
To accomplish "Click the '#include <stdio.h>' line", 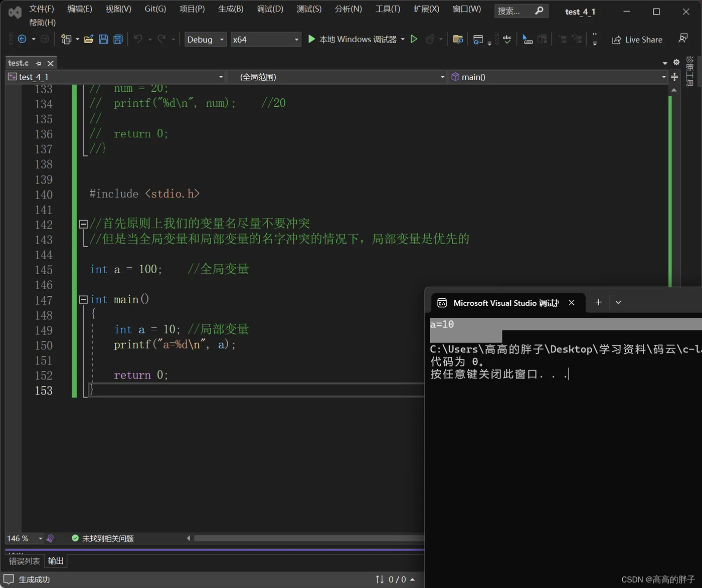I will point(144,194).
